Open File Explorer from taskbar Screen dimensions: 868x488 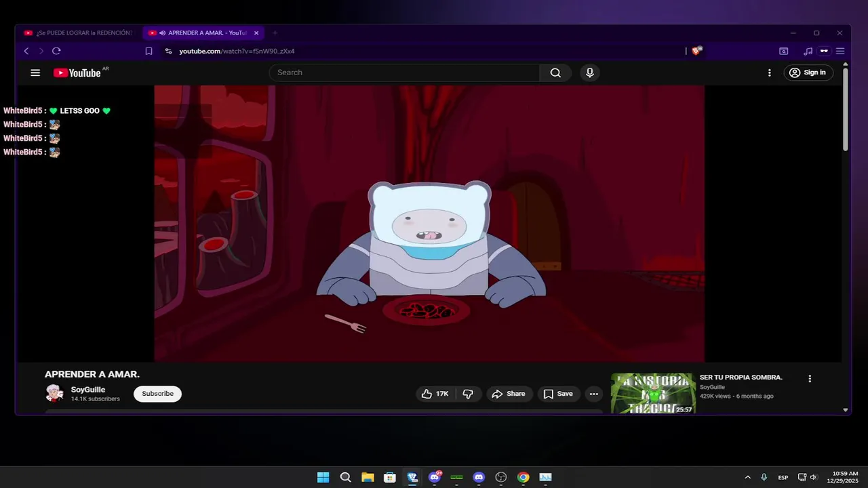pos(368,477)
